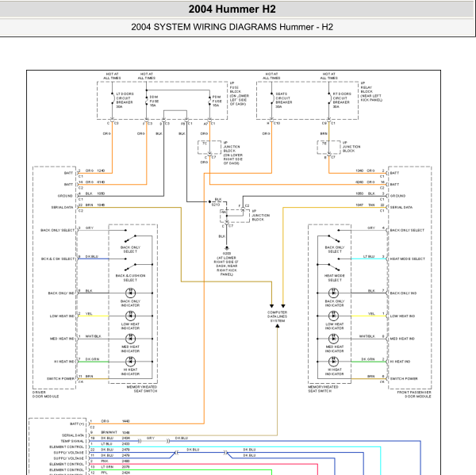Click the 'WHT/BLK' wire label on driver side

[93, 336]
